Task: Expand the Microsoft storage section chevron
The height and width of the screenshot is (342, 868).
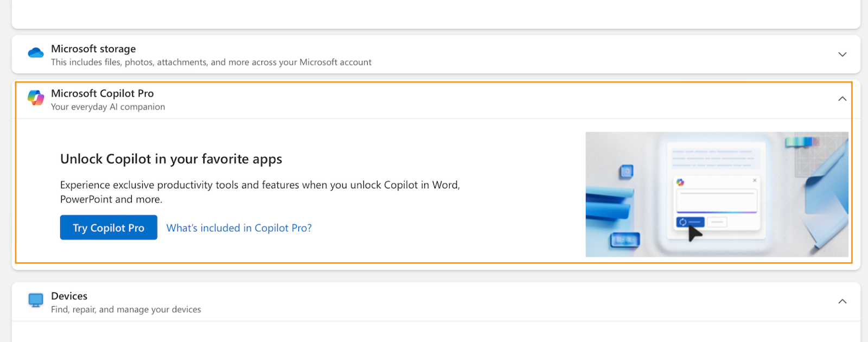Action: point(842,54)
